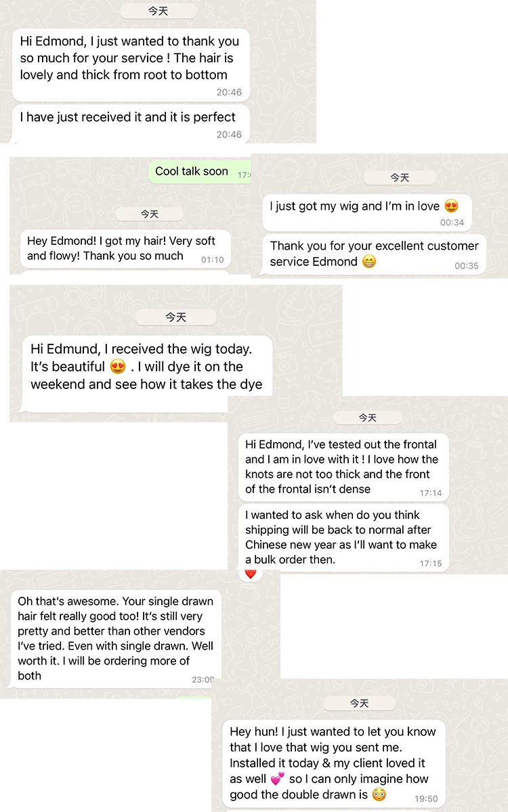Click the 今天 date label above "got my wig" message

click(400, 177)
